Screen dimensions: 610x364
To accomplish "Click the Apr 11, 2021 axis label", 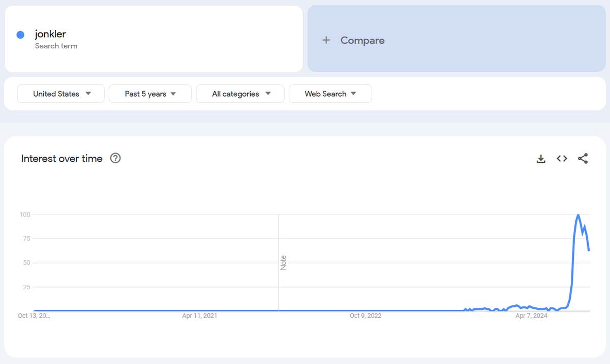I will [x=200, y=316].
